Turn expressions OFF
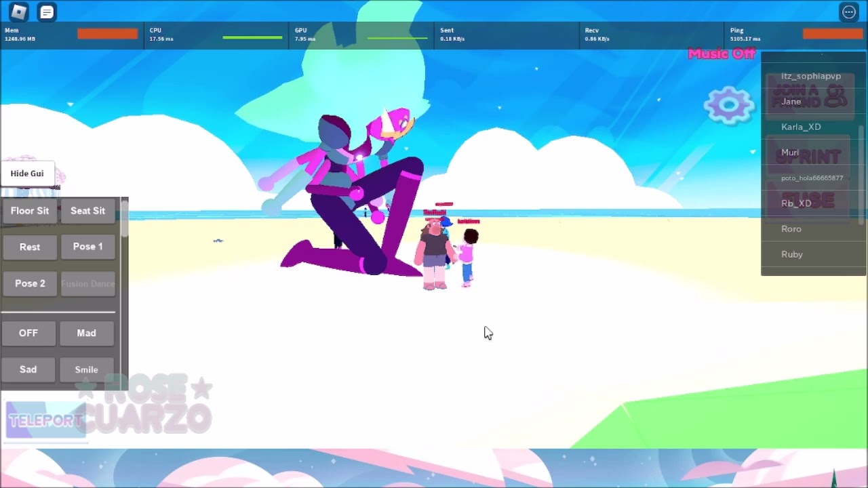The image size is (868, 488). (28, 333)
